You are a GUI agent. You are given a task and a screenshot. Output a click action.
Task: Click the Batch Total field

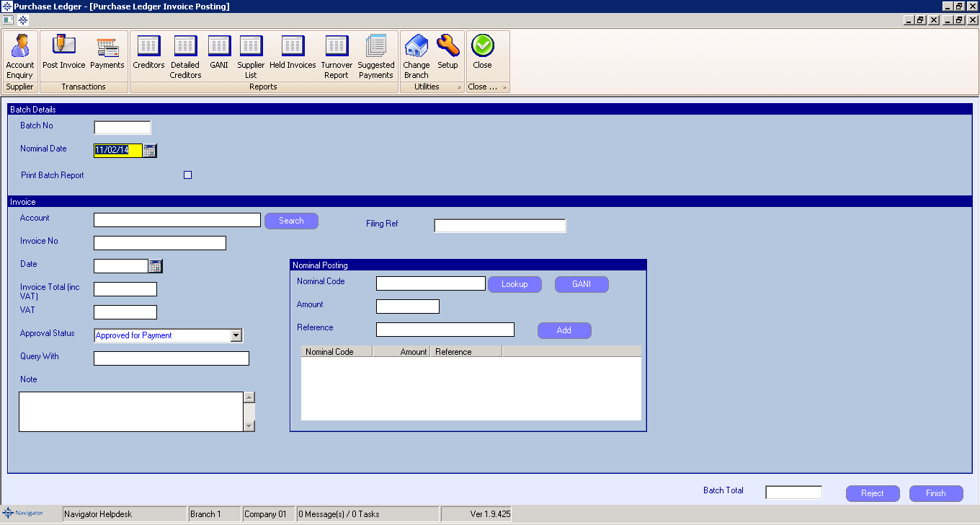tap(793, 493)
